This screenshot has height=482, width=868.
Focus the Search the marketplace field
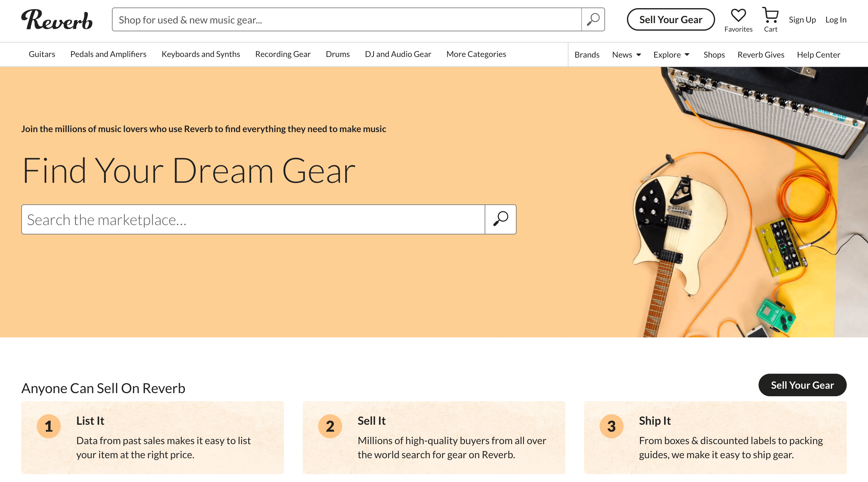pos(253,219)
